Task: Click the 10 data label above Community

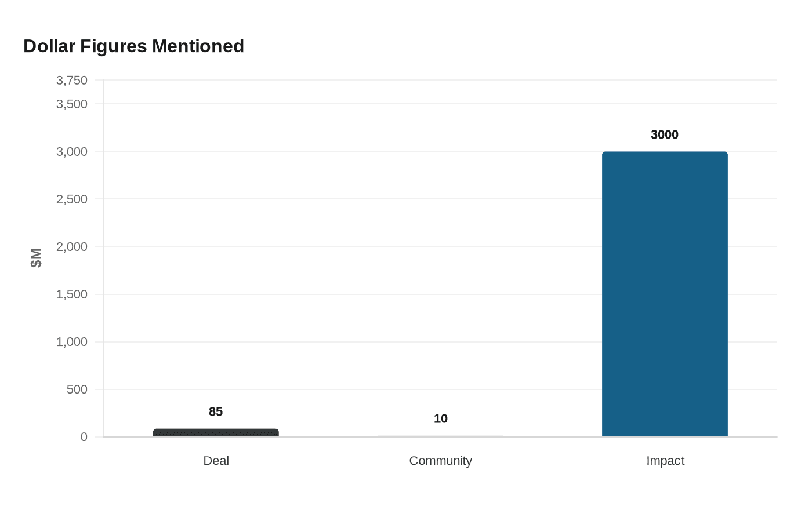Action: [441, 418]
